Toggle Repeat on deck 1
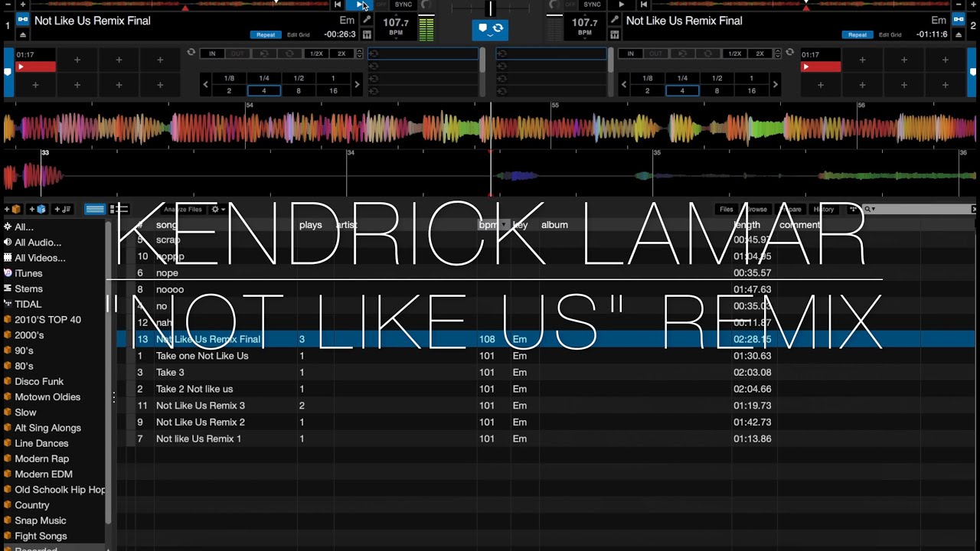The height and width of the screenshot is (551, 980). (x=266, y=34)
